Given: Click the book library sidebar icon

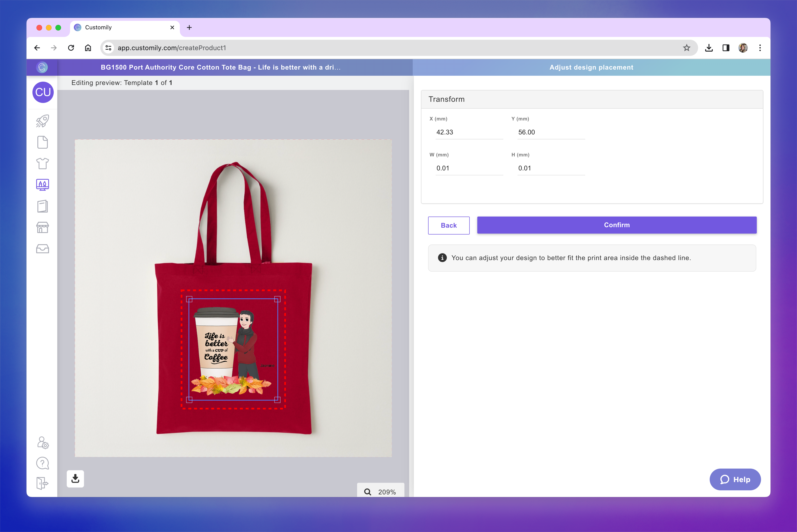Looking at the screenshot, I should point(42,206).
